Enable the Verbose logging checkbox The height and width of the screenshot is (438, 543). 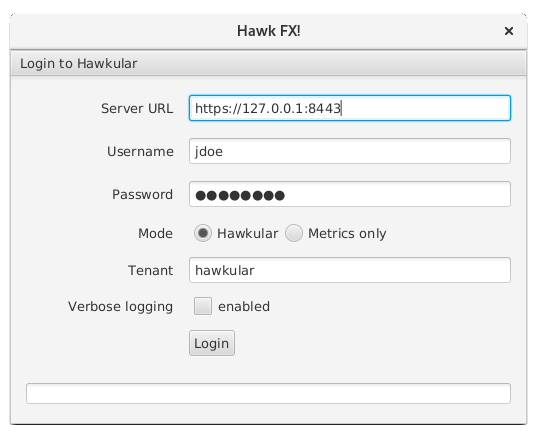[203, 306]
